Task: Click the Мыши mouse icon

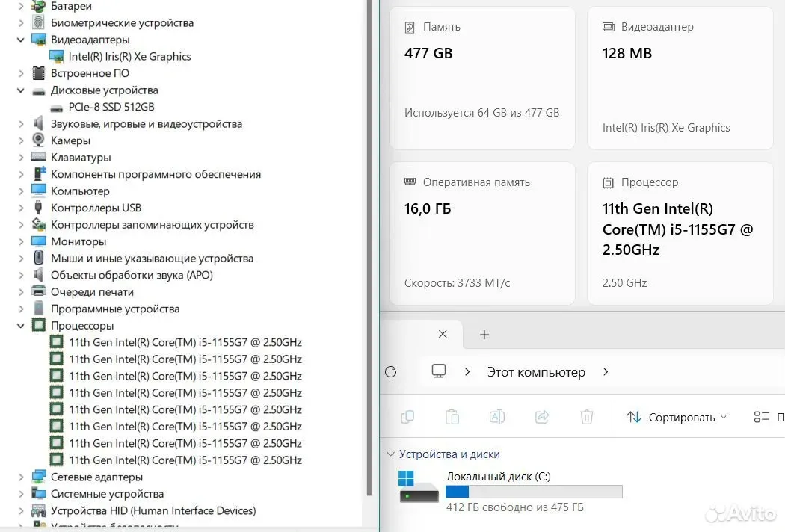Action: pos(39,258)
